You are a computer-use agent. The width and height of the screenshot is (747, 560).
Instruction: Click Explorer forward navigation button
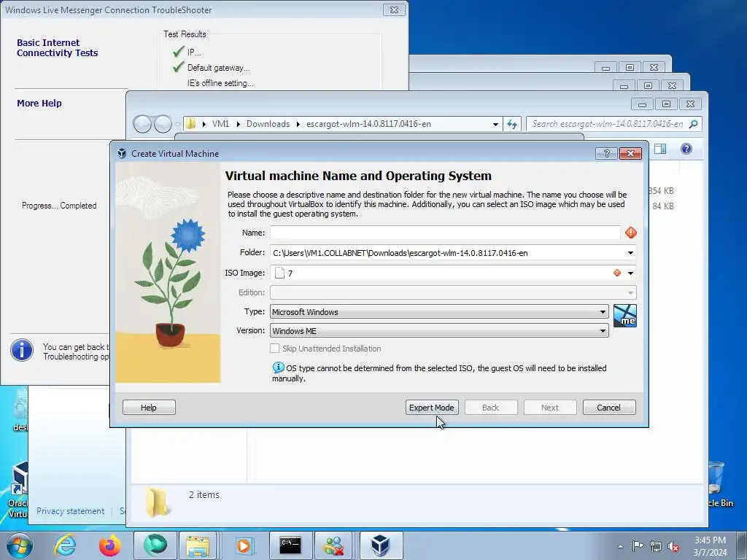tap(163, 124)
